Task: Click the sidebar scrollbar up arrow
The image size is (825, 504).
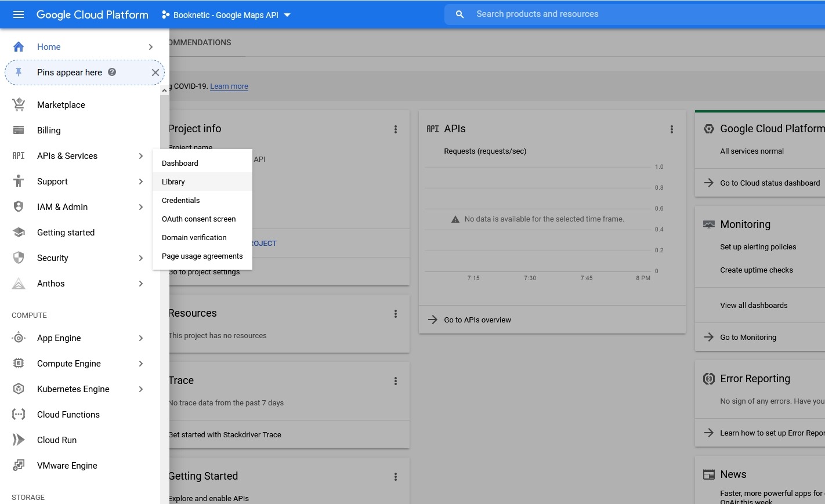Action: [x=165, y=90]
